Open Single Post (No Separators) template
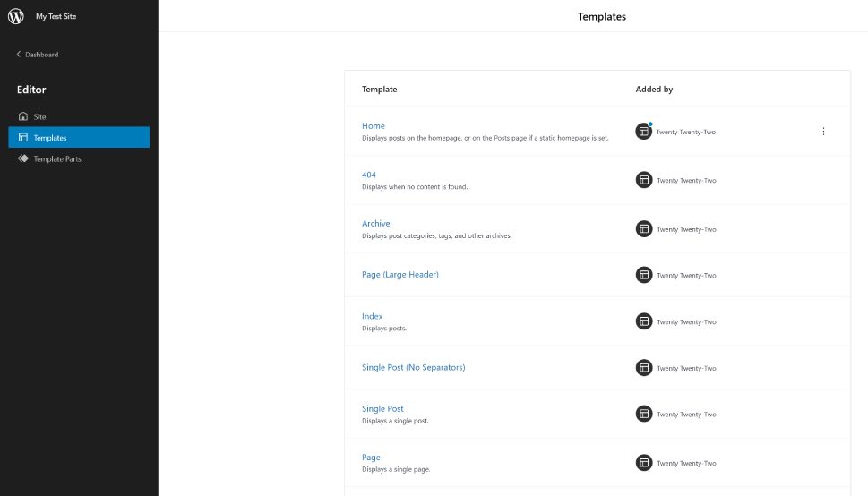The height and width of the screenshot is (496, 868). [414, 367]
